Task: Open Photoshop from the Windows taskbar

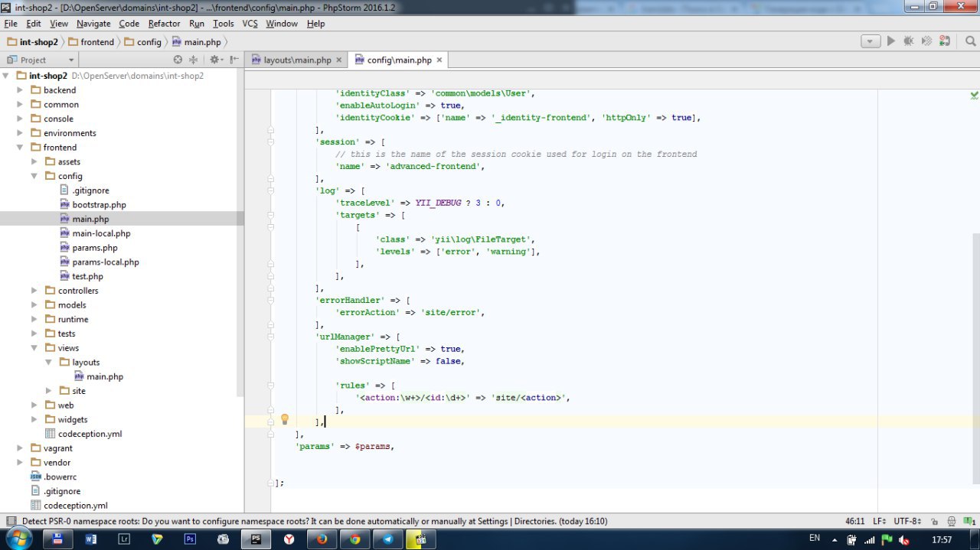Action: point(191,539)
